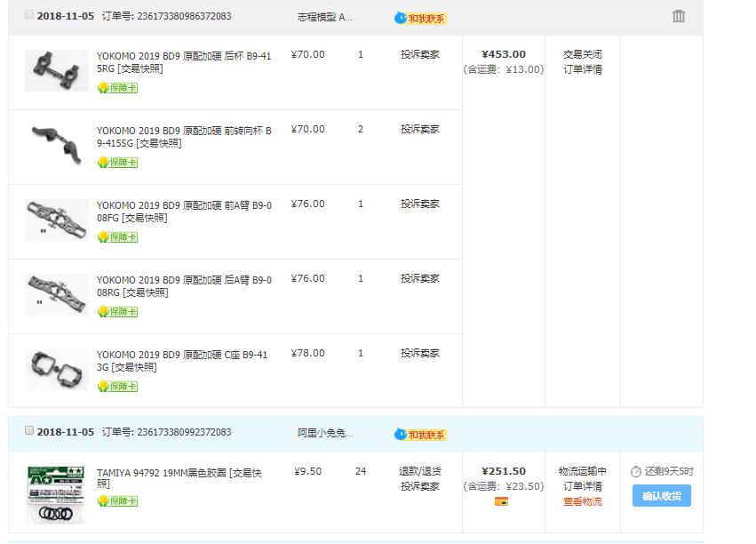
Task: Click 保障卡 badge under 前A臂 item
Action: (117, 237)
